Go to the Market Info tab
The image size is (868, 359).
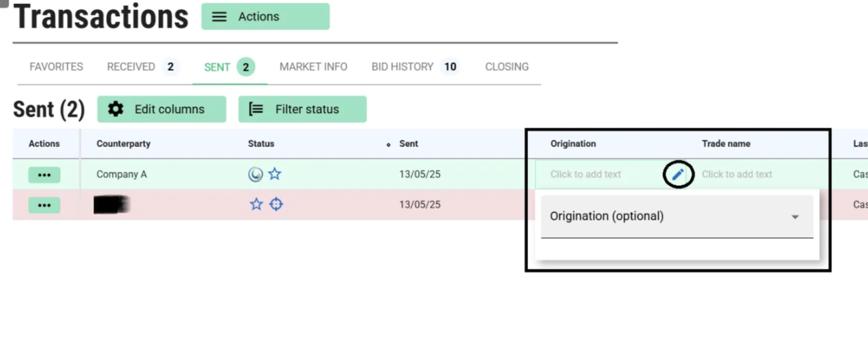pos(313,67)
